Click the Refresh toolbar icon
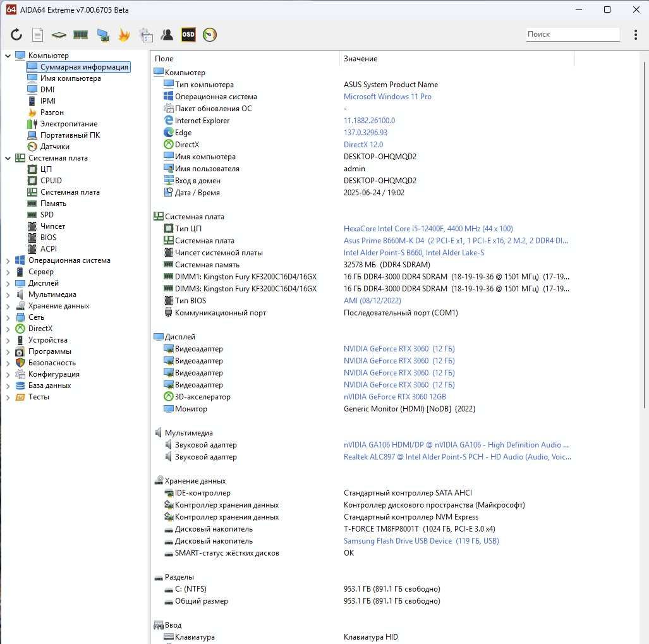The image size is (649, 644). [16, 35]
